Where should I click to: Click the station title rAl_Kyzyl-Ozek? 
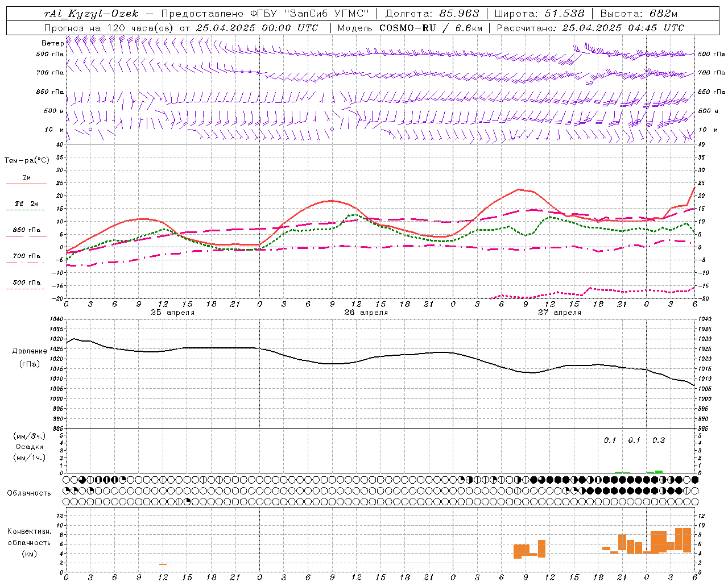(90, 14)
